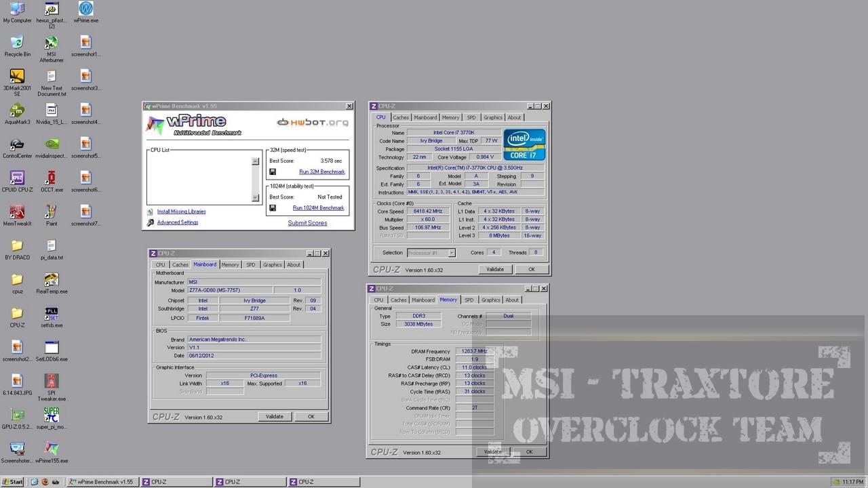The width and height of the screenshot is (868, 488).
Task: Click Submit Scores in wPrime
Action: click(307, 223)
